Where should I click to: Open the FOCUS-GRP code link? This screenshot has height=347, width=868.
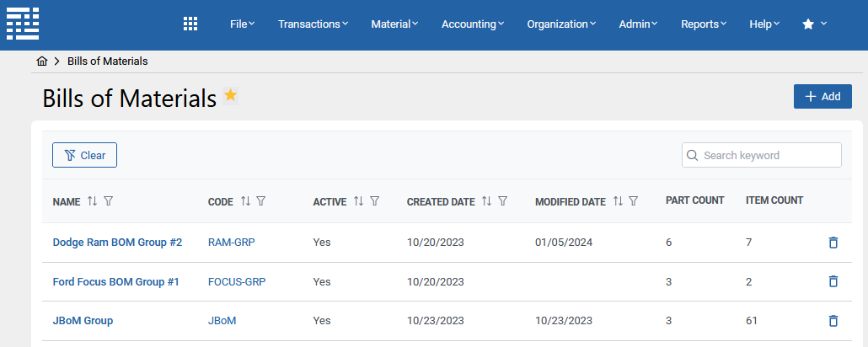point(237,281)
